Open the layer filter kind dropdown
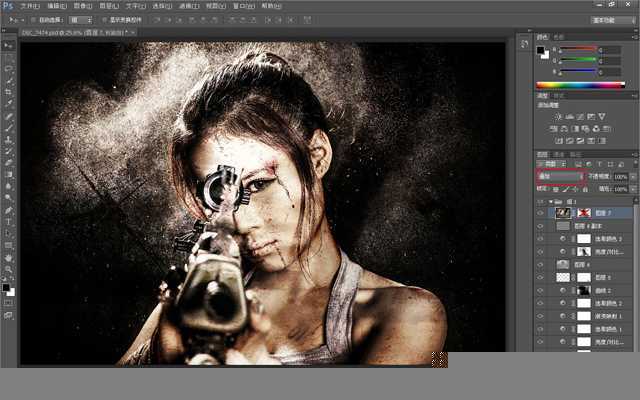Viewport: 640px width, 400px height. [x=552, y=164]
